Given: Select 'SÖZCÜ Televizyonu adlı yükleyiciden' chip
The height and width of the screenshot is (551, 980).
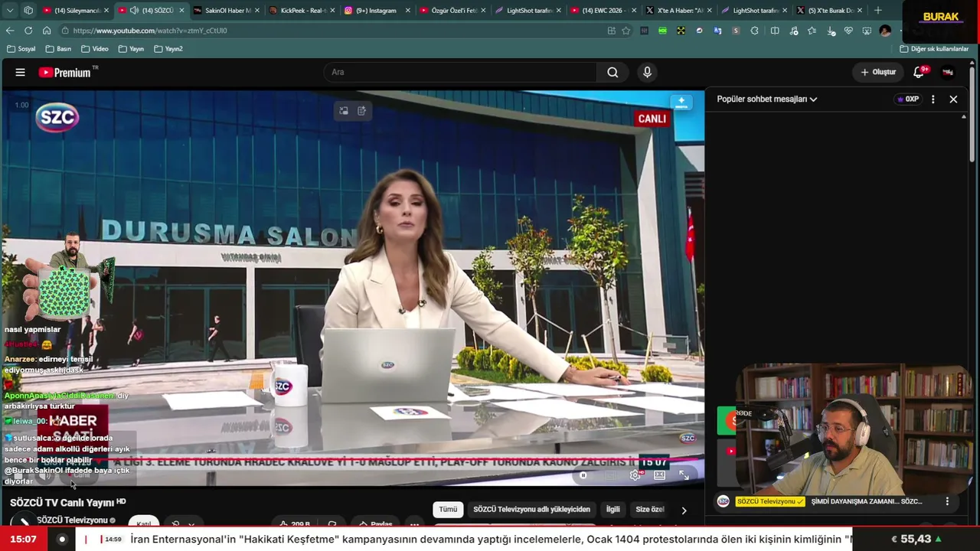Looking at the screenshot, I should 531,510.
